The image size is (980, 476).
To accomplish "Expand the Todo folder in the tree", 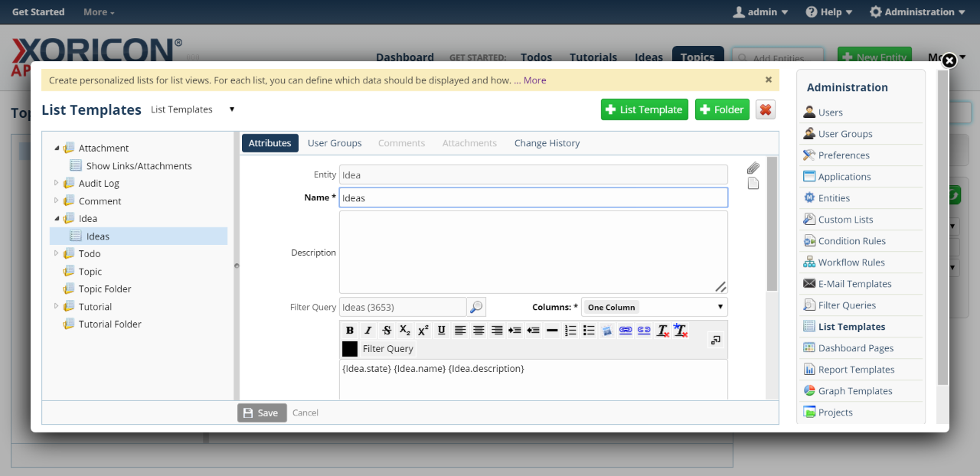I will click(x=57, y=253).
